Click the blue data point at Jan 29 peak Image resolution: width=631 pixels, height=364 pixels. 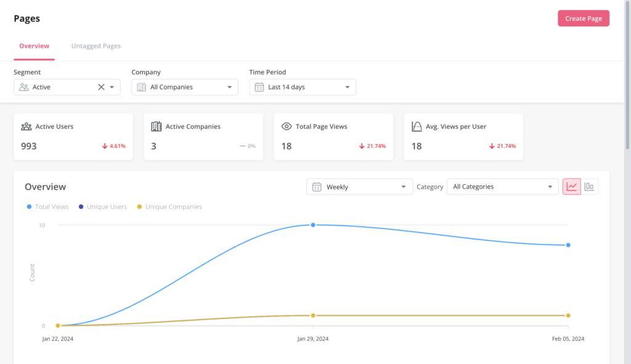pyautogui.click(x=314, y=225)
